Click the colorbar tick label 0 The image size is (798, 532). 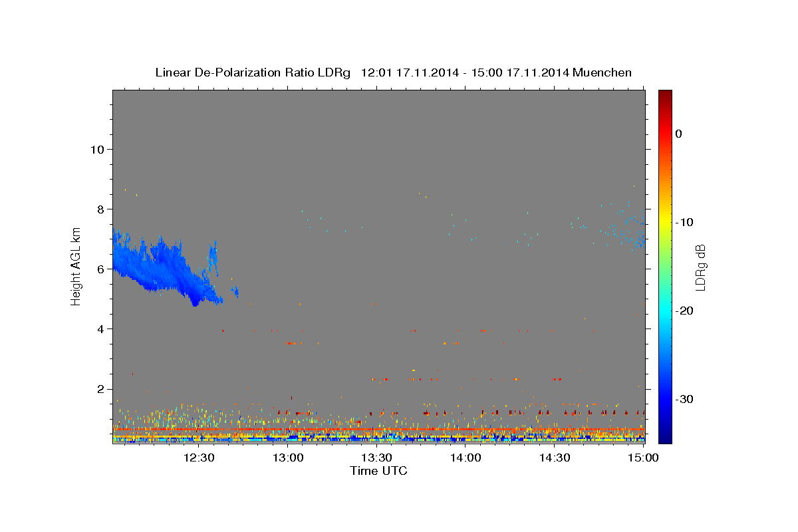[x=679, y=134]
